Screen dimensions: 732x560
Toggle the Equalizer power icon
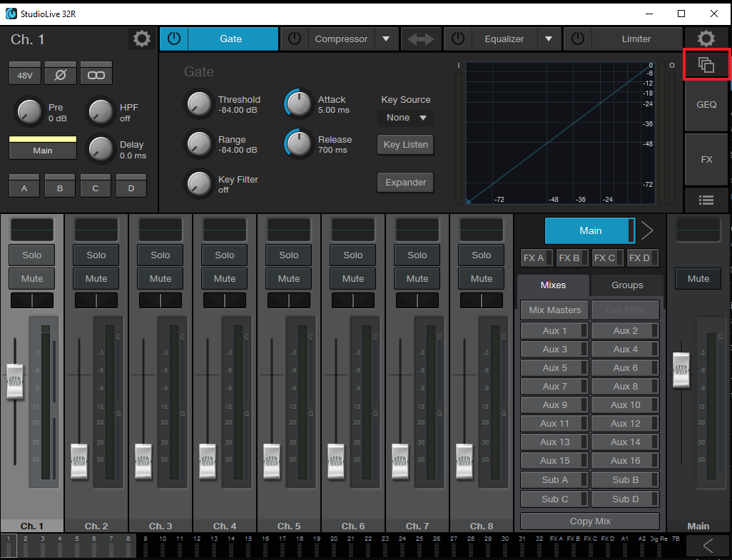tap(458, 39)
